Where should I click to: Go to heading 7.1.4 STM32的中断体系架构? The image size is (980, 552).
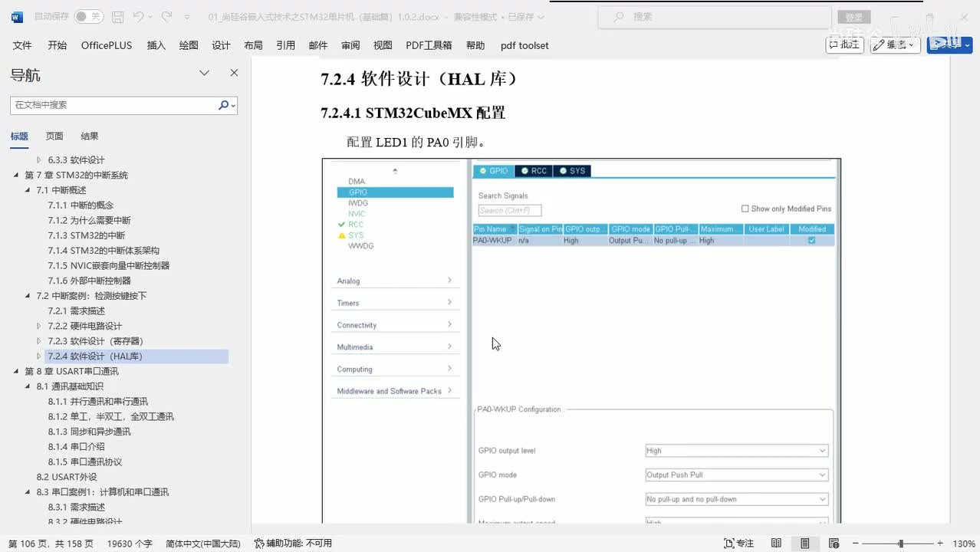[x=104, y=251]
